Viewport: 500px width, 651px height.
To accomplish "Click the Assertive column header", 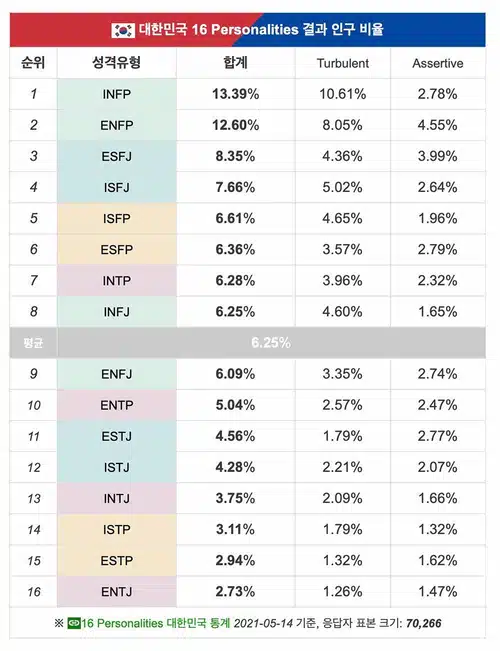I will 438,63.
